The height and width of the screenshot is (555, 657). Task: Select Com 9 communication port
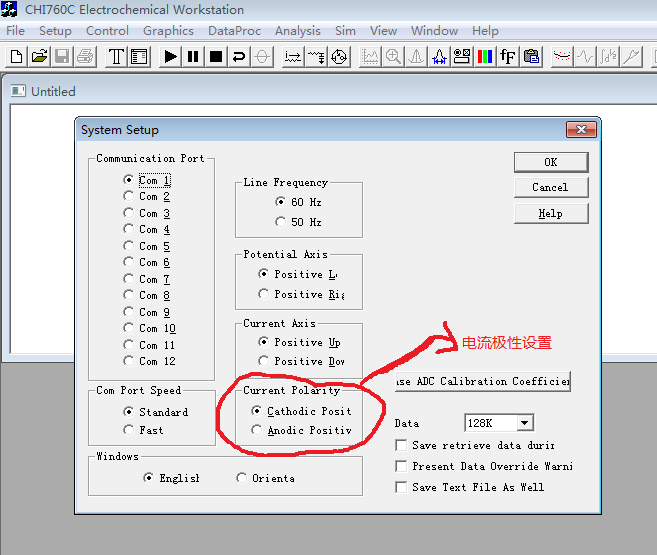pos(147,312)
